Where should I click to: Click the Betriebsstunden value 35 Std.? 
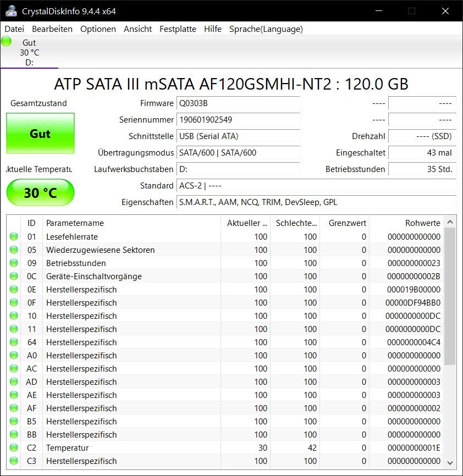[422, 169]
